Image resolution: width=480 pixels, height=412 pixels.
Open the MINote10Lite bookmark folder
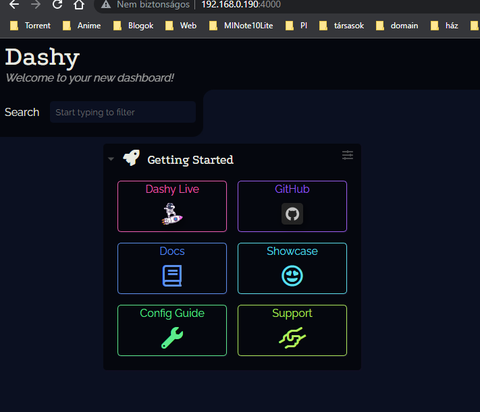tap(241, 26)
